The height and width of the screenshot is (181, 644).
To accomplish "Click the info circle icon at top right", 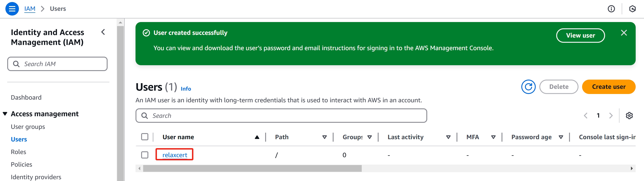I will (611, 9).
